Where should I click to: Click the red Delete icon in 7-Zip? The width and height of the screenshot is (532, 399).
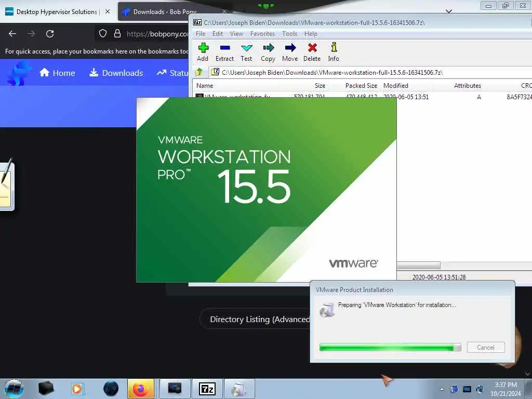coord(312,52)
